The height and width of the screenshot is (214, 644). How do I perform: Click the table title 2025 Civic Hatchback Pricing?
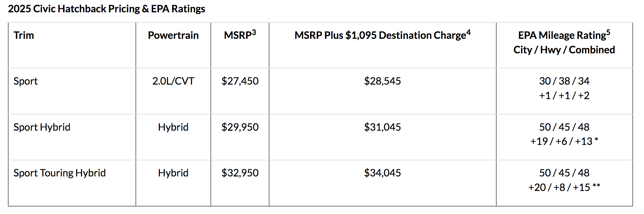tap(106, 9)
